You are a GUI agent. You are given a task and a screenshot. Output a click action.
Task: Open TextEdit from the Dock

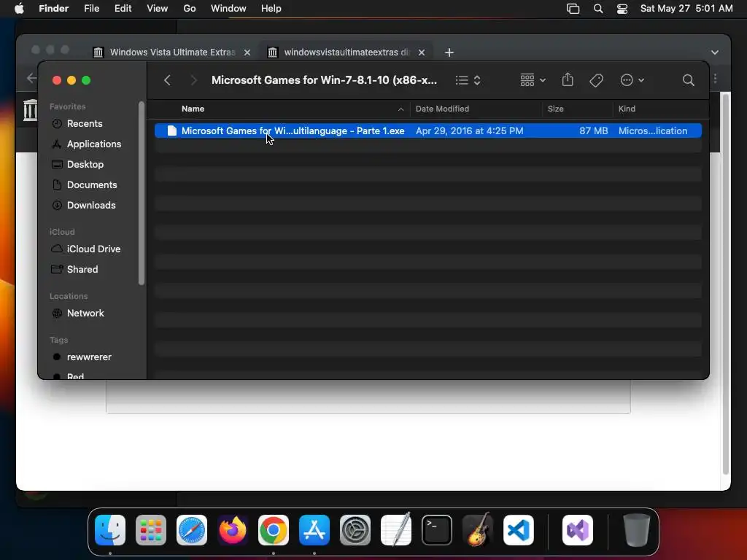(396, 530)
